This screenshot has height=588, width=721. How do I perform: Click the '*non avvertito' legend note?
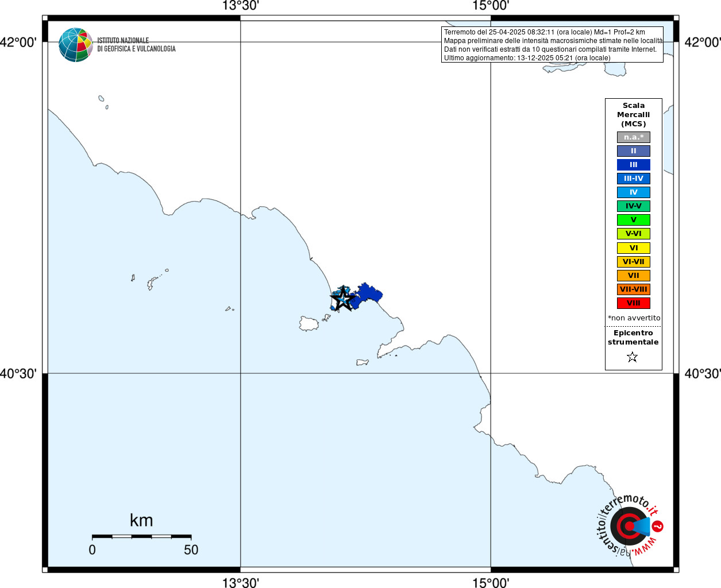(x=634, y=318)
